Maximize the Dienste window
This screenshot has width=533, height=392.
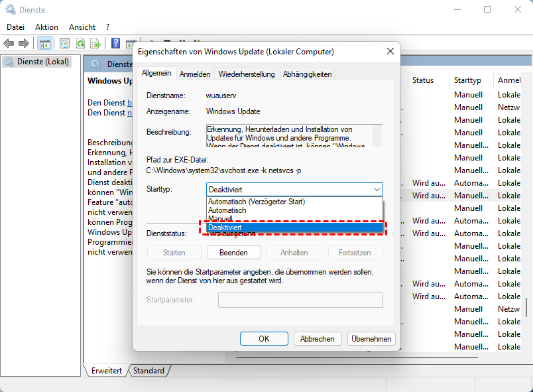(x=487, y=9)
